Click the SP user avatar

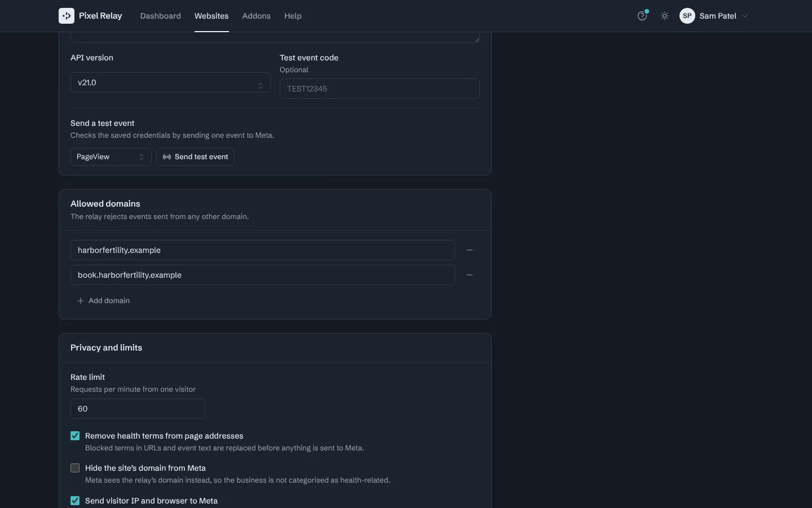point(687,16)
